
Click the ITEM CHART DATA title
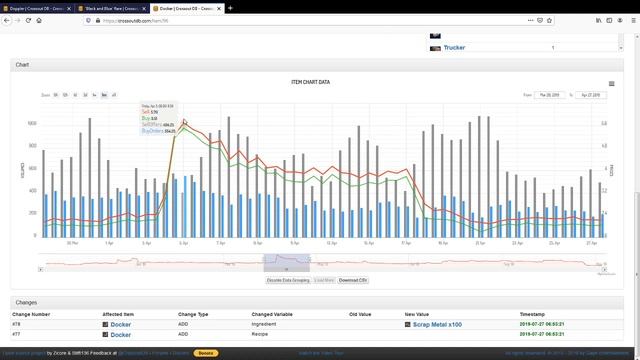[311, 82]
